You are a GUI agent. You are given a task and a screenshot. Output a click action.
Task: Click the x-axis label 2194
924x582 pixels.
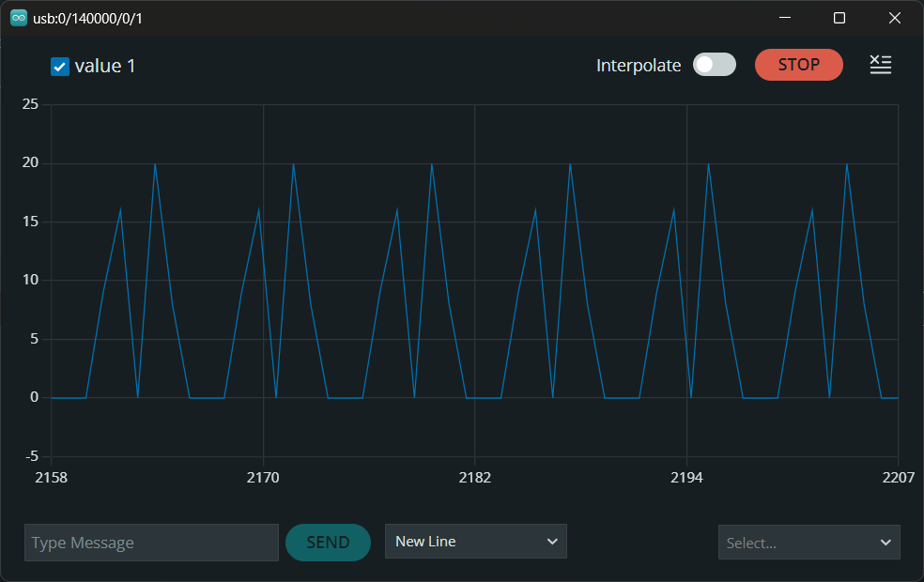tap(686, 478)
